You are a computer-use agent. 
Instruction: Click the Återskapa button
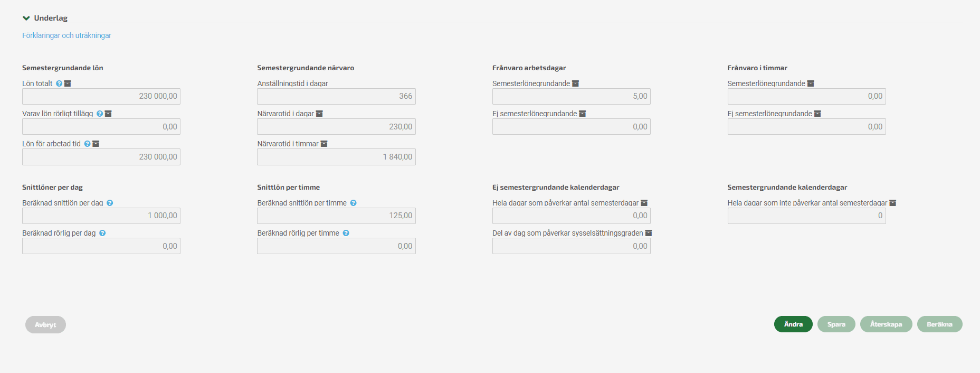pyautogui.click(x=886, y=324)
